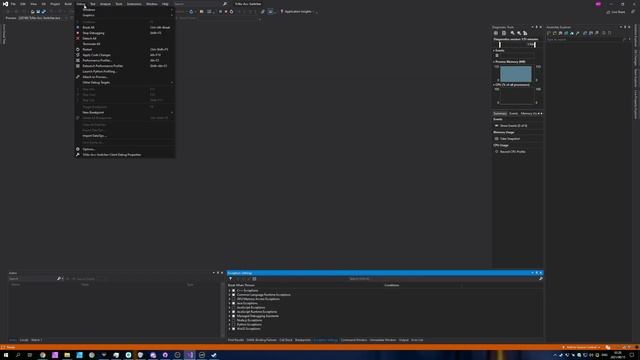Expand Other Debug Targets submenu

tap(124, 82)
